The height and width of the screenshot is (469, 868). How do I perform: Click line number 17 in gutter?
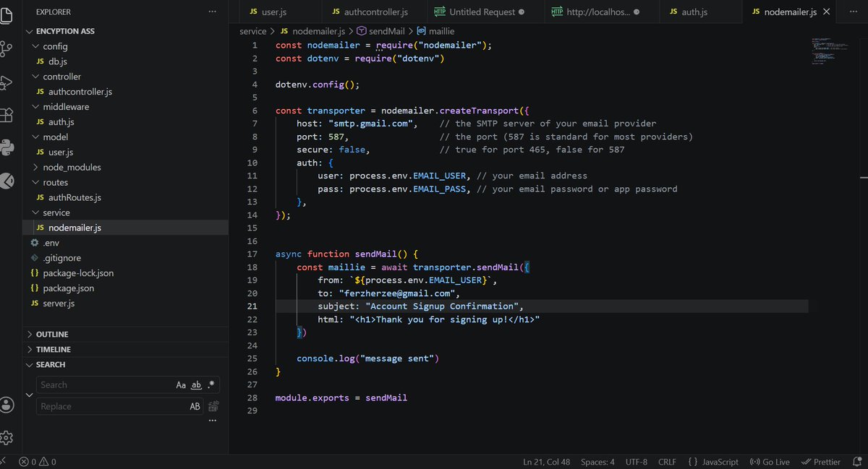[x=252, y=254]
